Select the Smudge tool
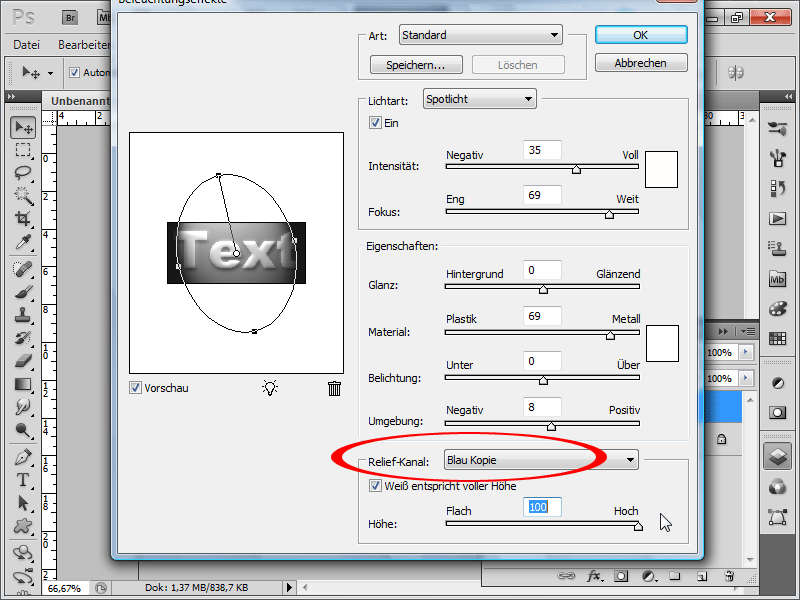The width and height of the screenshot is (800, 600). pyautogui.click(x=23, y=407)
